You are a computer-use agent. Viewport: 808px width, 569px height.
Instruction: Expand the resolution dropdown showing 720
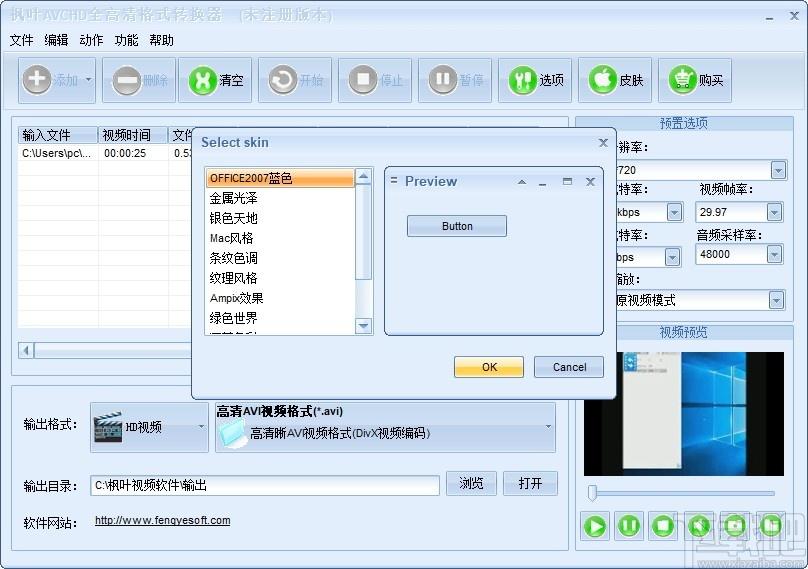tap(778, 170)
